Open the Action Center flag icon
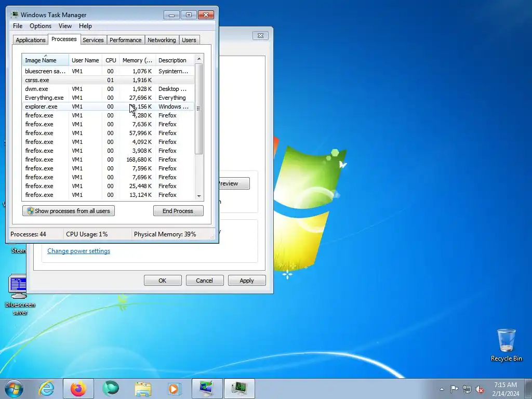The image size is (532, 399). point(454,389)
